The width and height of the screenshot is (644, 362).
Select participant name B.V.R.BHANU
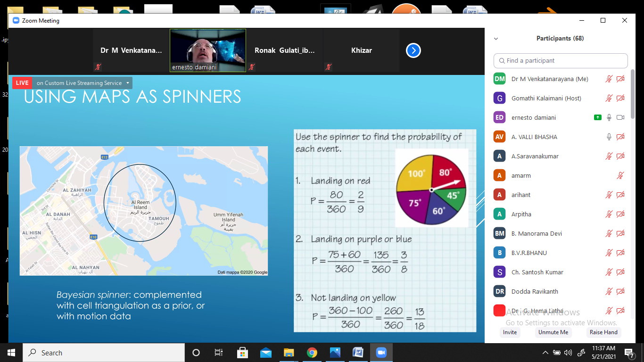tap(529, 253)
